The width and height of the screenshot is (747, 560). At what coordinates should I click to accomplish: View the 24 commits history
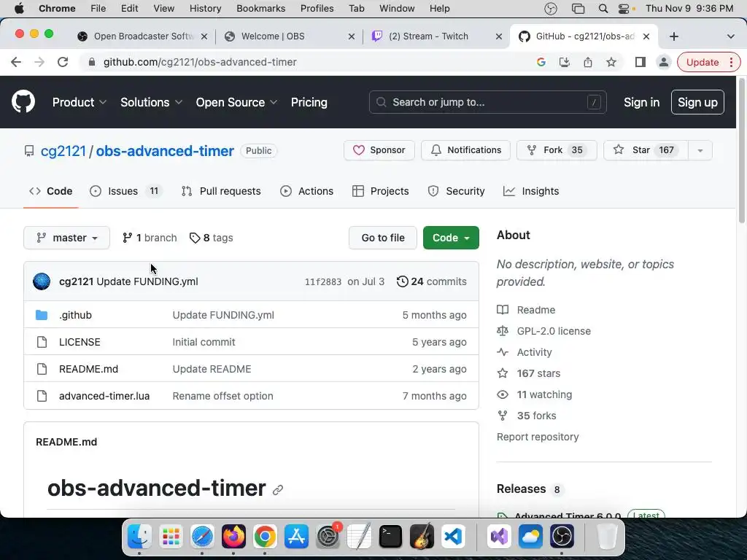(431, 281)
